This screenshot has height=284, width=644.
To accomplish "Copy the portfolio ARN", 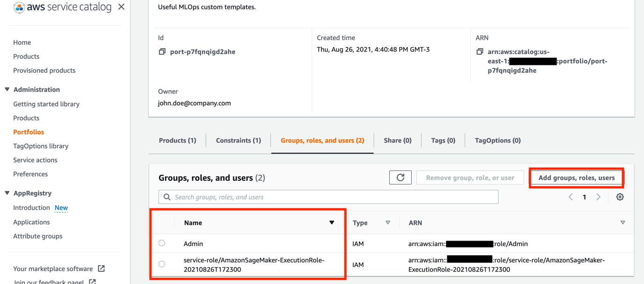I will pyautogui.click(x=479, y=51).
